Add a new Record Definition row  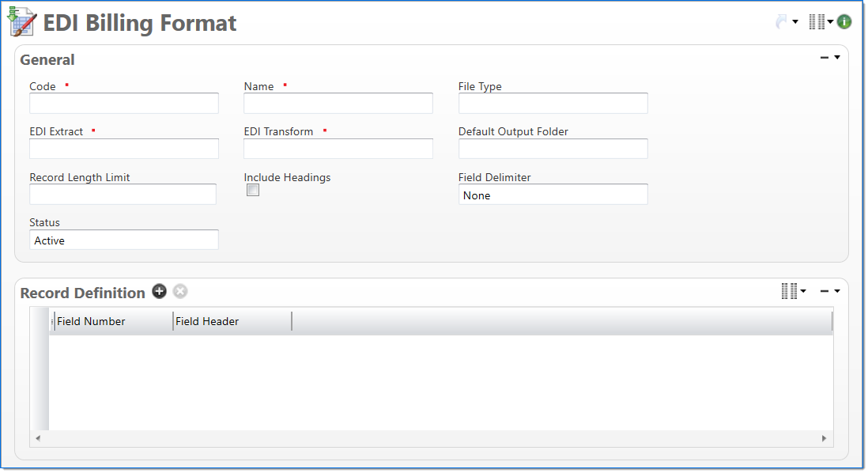tap(159, 292)
